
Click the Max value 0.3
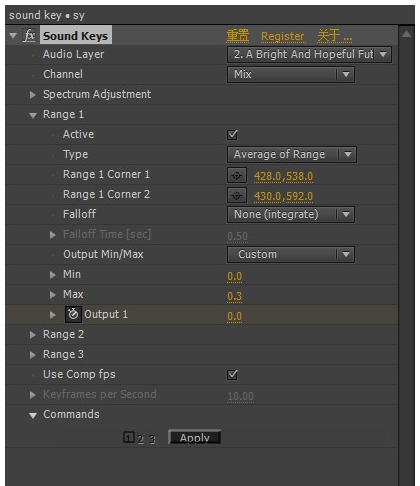pyautogui.click(x=235, y=296)
